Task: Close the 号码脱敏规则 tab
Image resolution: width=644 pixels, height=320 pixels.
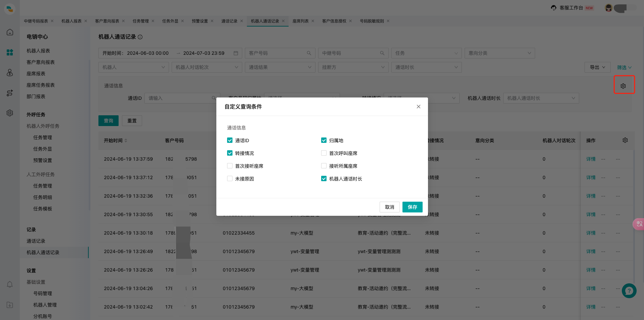Action: point(388,21)
